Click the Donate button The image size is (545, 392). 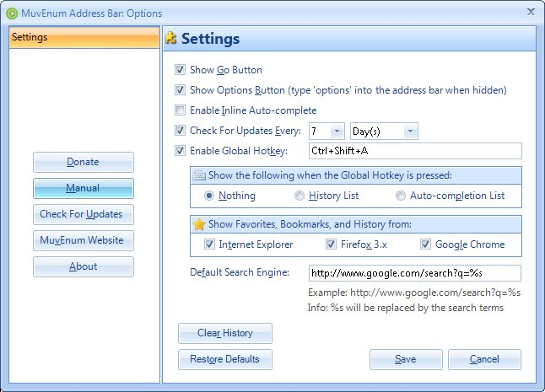point(84,162)
